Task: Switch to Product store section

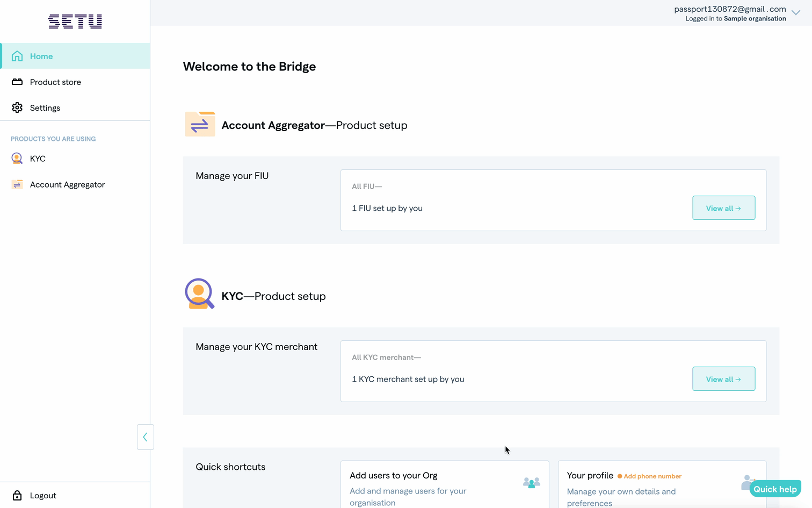Action: tap(56, 82)
